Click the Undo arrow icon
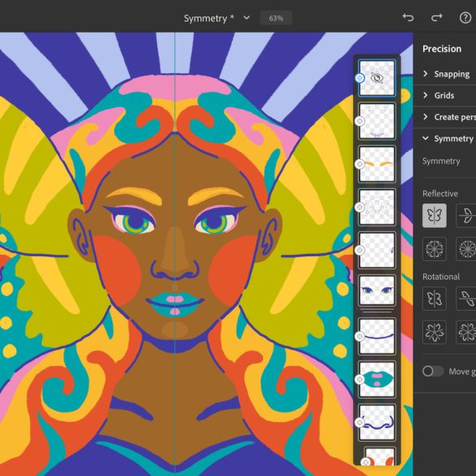476x476 pixels. click(408, 18)
